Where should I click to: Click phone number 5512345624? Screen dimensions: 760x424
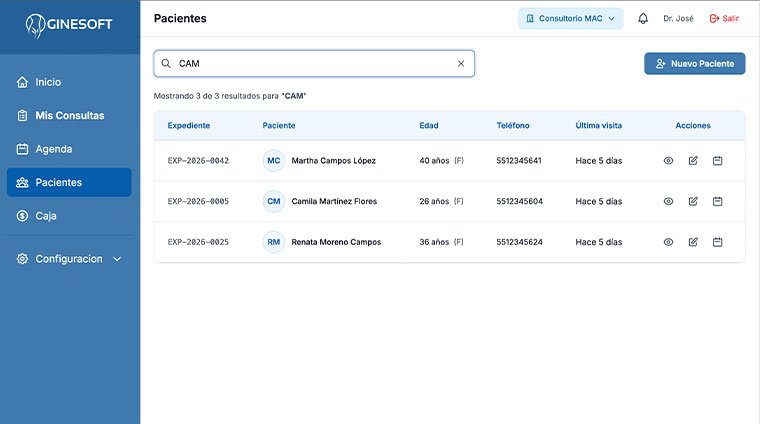520,242
